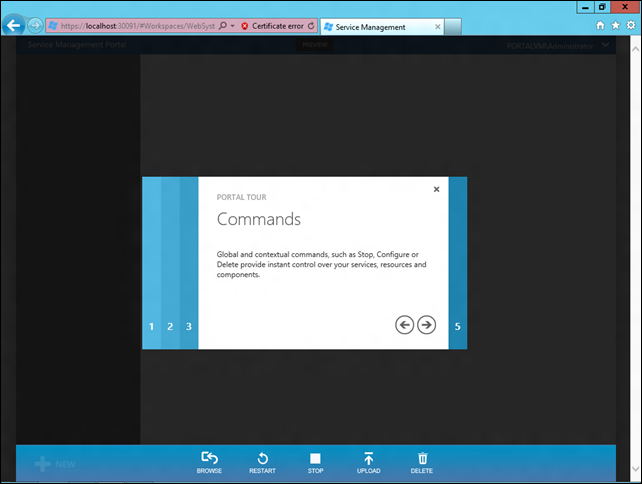Jump to tour step 5
642x484 pixels.
[x=458, y=326]
